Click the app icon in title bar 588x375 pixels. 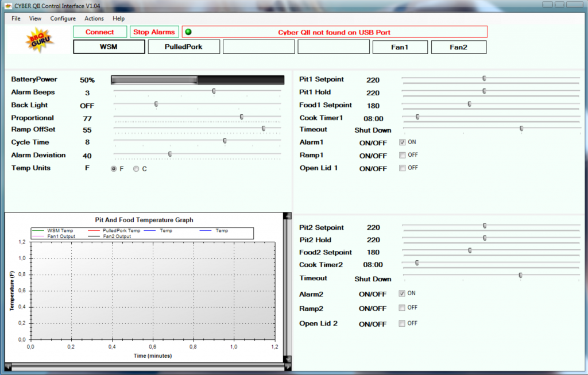click(8, 6)
